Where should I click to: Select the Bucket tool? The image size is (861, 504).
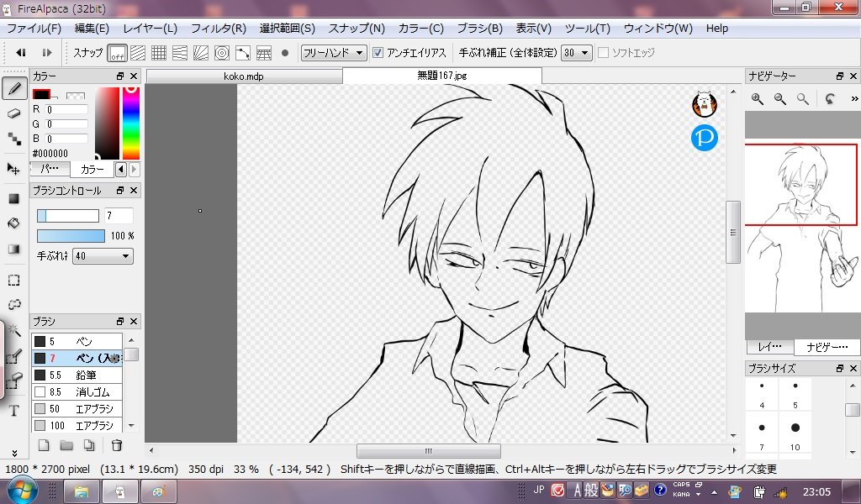point(14,223)
